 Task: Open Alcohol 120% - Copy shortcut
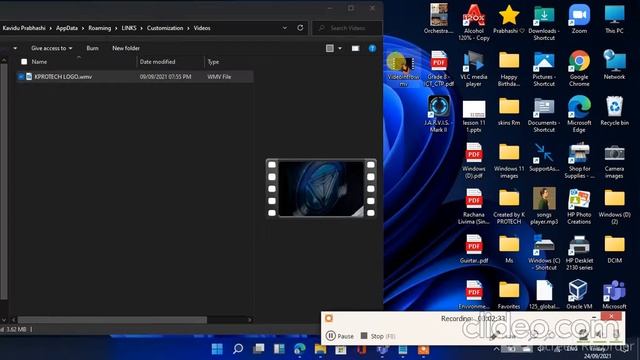point(473,22)
